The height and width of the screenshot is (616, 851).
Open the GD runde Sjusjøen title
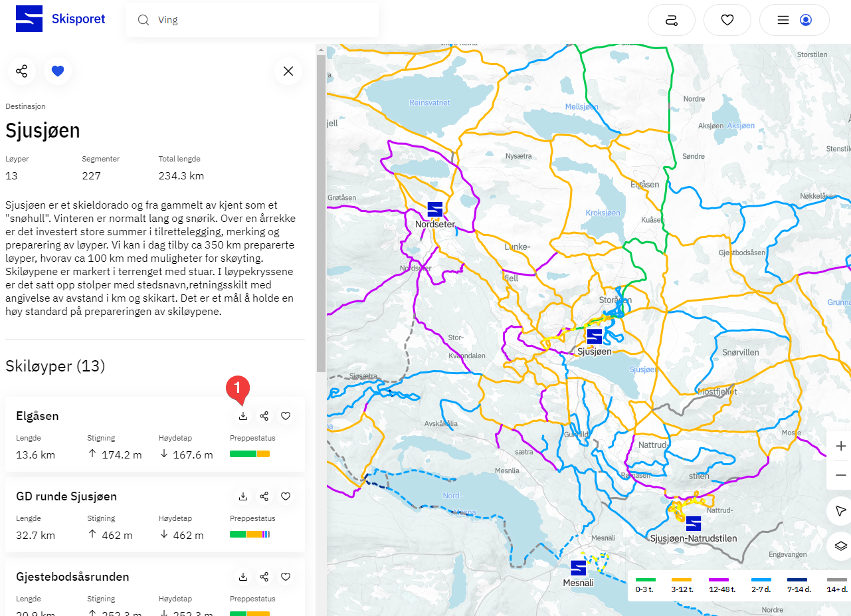(x=66, y=496)
